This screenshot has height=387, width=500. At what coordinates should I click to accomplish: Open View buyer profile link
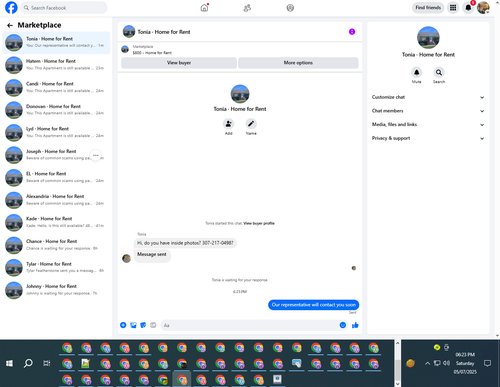(x=259, y=223)
